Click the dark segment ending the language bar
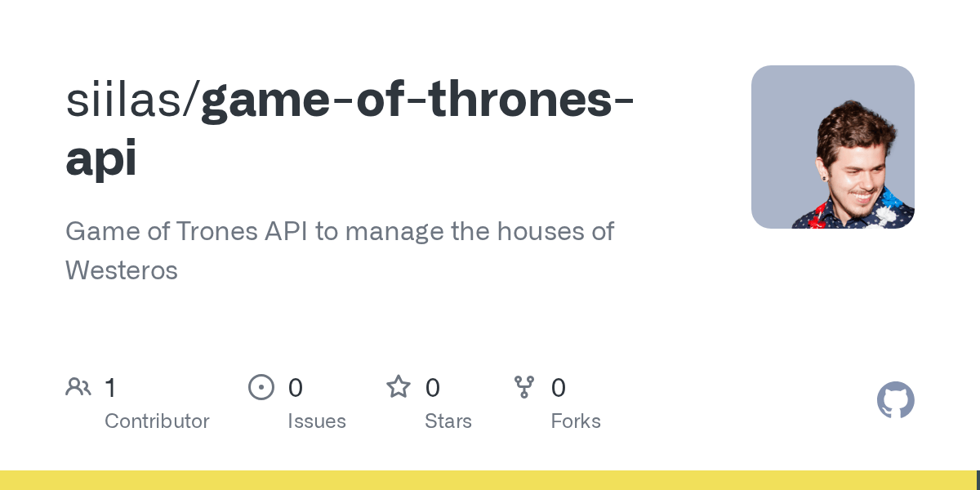Viewport: 980px width, 490px height. pos(978,480)
